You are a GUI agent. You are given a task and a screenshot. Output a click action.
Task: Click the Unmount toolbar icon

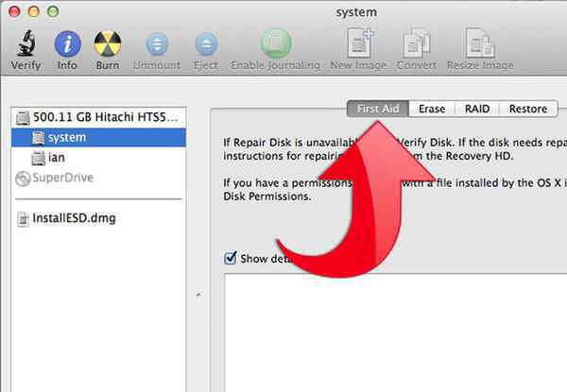click(157, 43)
